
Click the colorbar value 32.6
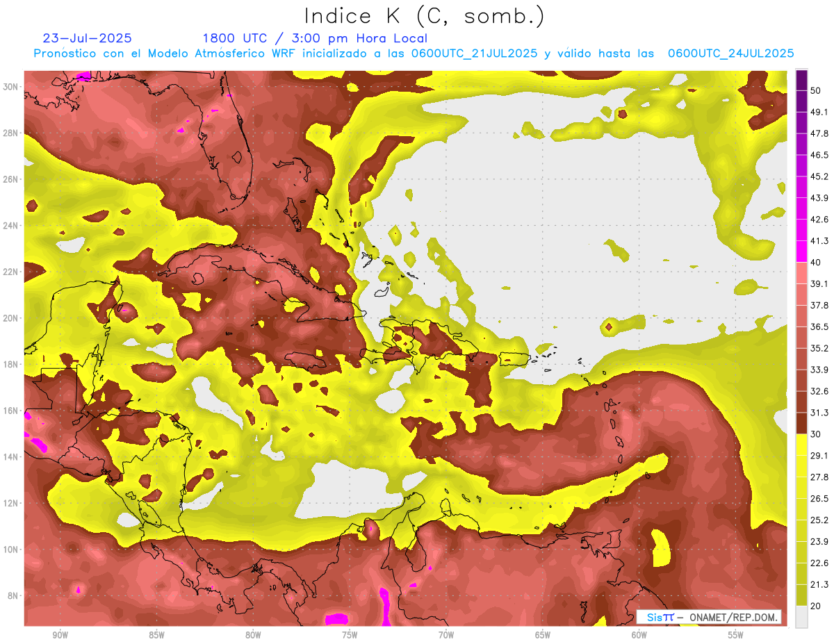[x=819, y=392]
